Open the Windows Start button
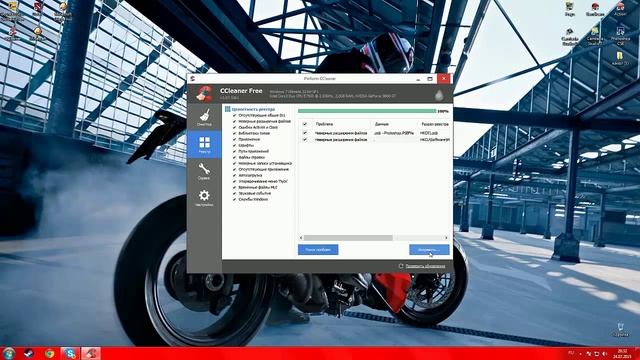Image resolution: width=640 pixels, height=360 pixels. tap(8, 353)
